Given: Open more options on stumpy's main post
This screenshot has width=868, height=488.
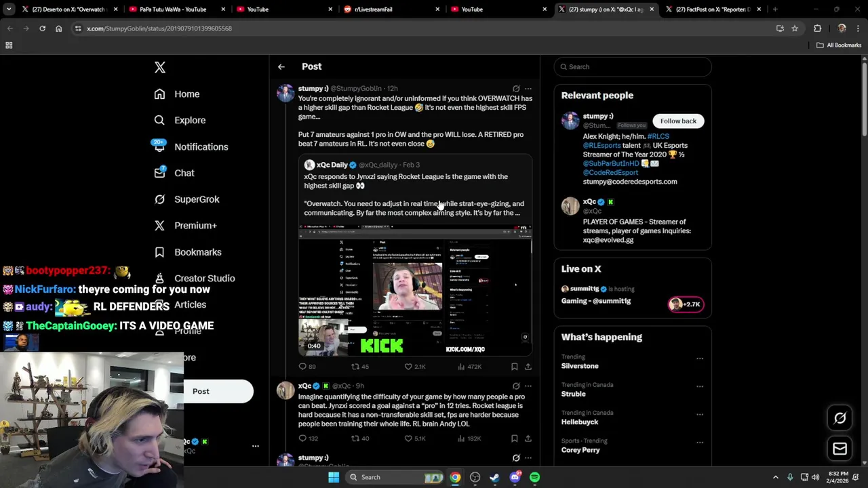Looking at the screenshot, I should (528, 89).
